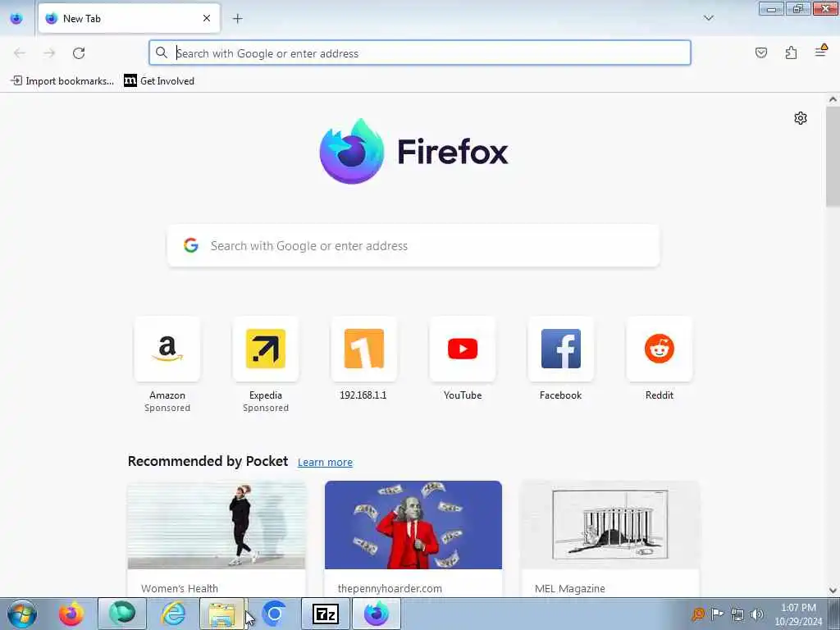Click Learn more link beside Pocket
The width and height of the screenshot is (840, 630).
click(x=325, y=462)
